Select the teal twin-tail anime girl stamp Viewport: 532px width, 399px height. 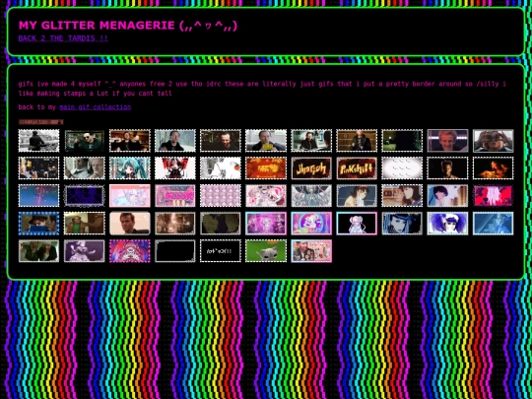pyautogui.click(x=130, y=167)
